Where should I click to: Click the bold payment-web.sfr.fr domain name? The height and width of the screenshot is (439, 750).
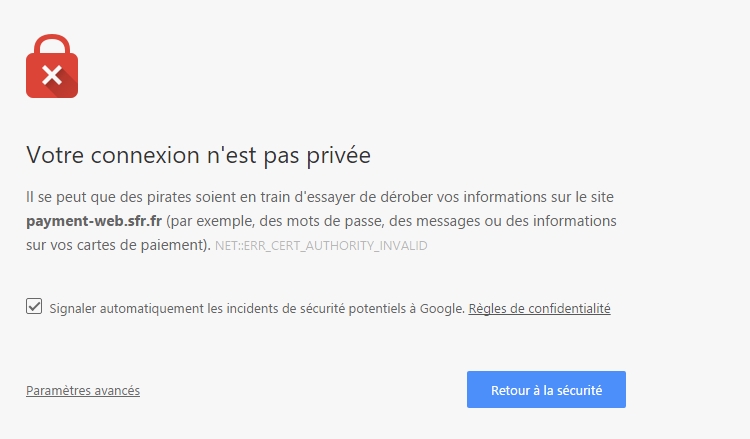(x=94, y=221)
